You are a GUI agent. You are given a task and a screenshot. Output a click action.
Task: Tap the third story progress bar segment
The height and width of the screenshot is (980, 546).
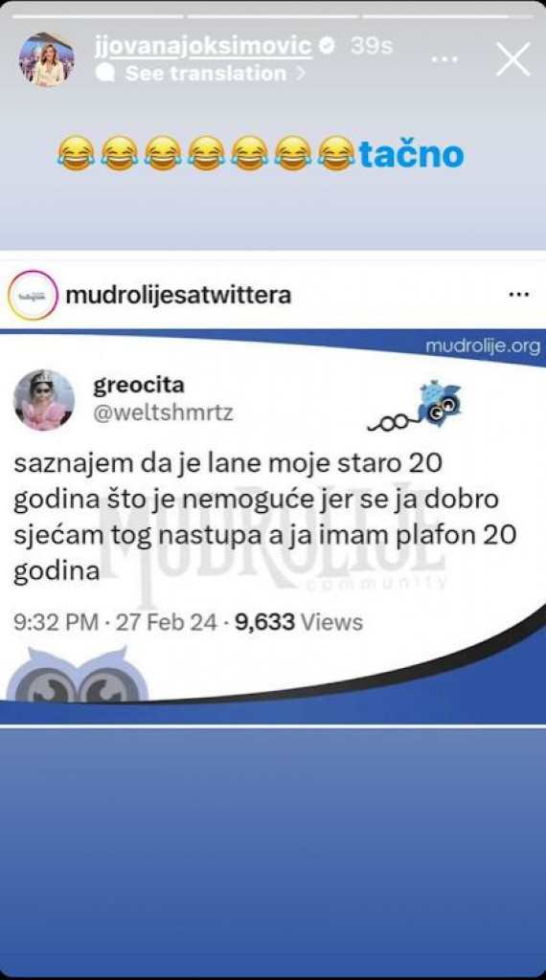(x=447, y=16)
